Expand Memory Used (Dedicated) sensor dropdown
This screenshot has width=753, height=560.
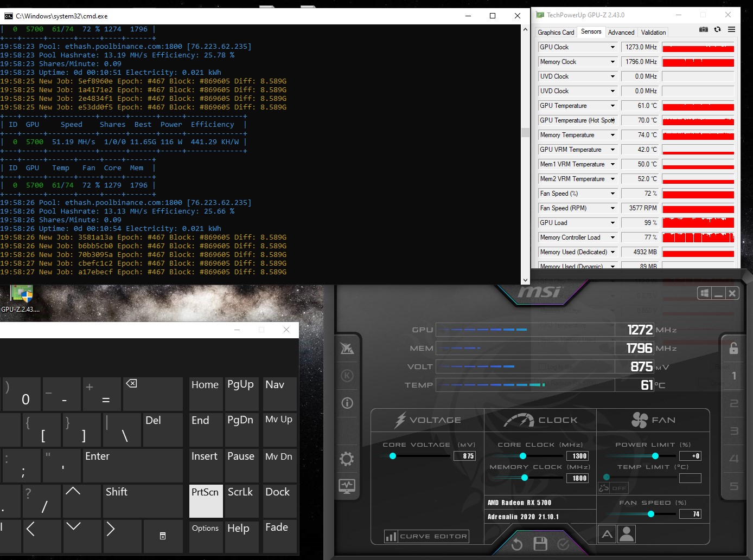point(613,252)
